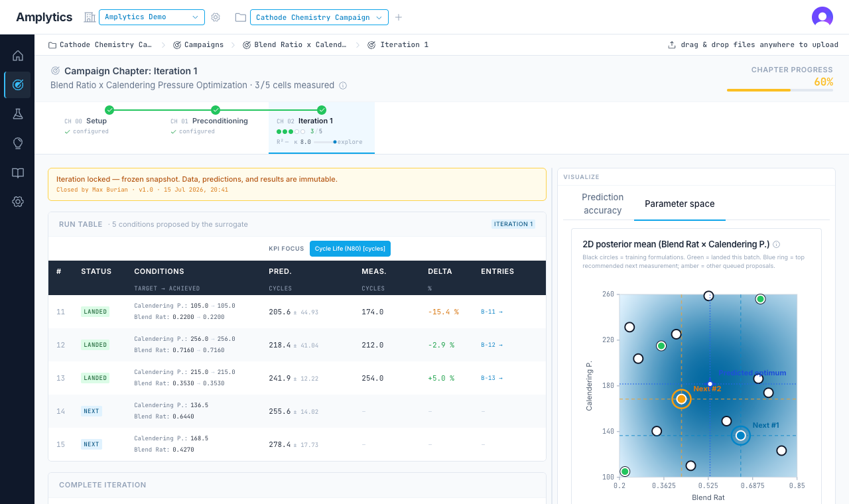849x504 pixels.
Task: Click the Amplytics logo
Action: coord(44,17)
